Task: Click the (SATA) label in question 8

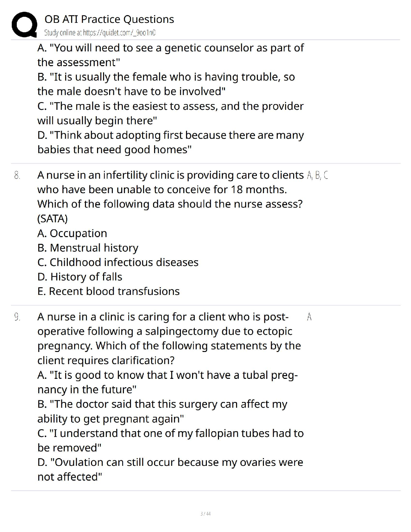Action: (x=52, y=219)
